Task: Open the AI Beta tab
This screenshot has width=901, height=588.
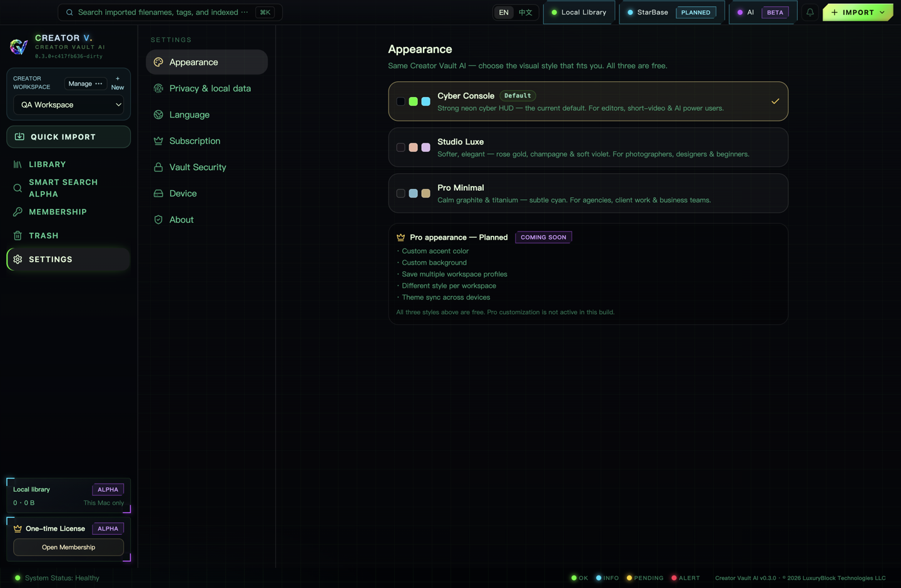Action: click(763, 13)
